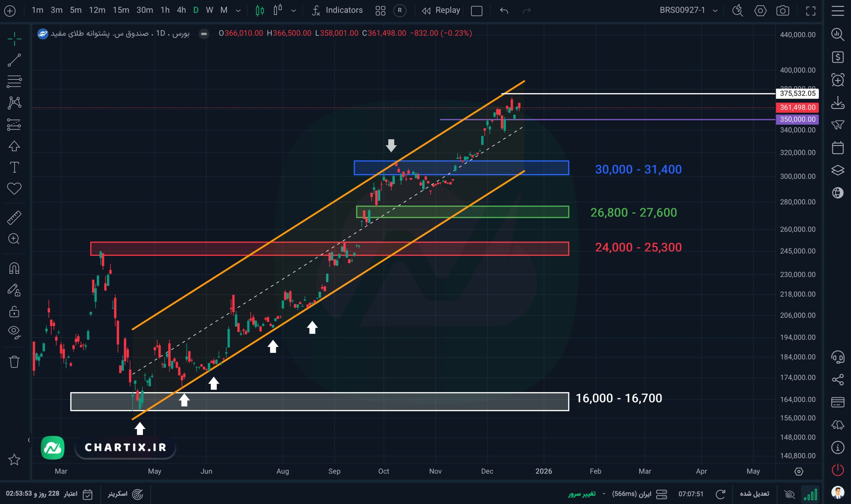Image resolution: width=851 pixels, height=504 pixels.
Task: Click the trash delete drawings icon
Action: pyautogui.click(x=14, y=362)
